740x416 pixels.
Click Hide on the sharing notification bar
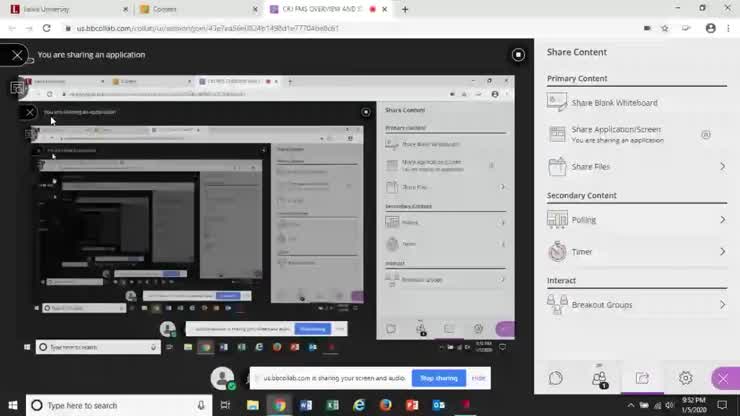coord(479,378)
